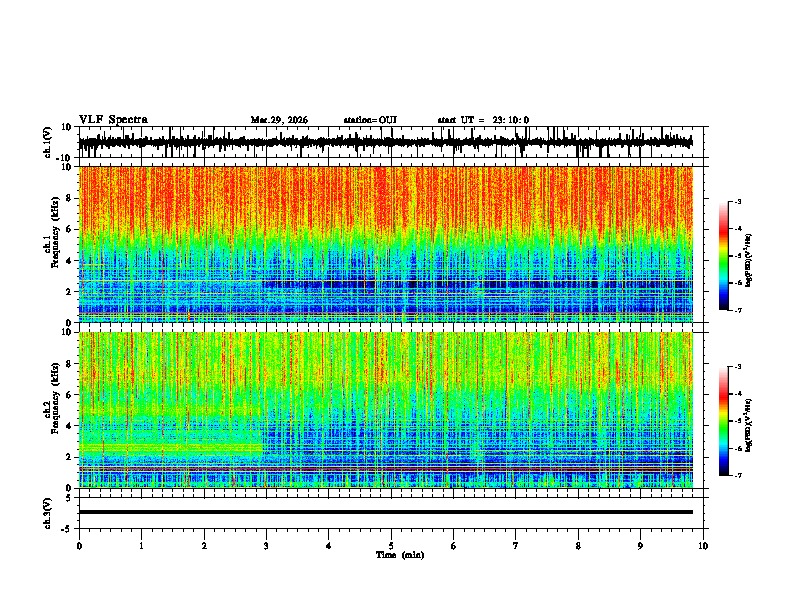792x612 pixels.
Task: Click the ch.2 spectrogram color scale bar
Action: [x=724, y=421]
